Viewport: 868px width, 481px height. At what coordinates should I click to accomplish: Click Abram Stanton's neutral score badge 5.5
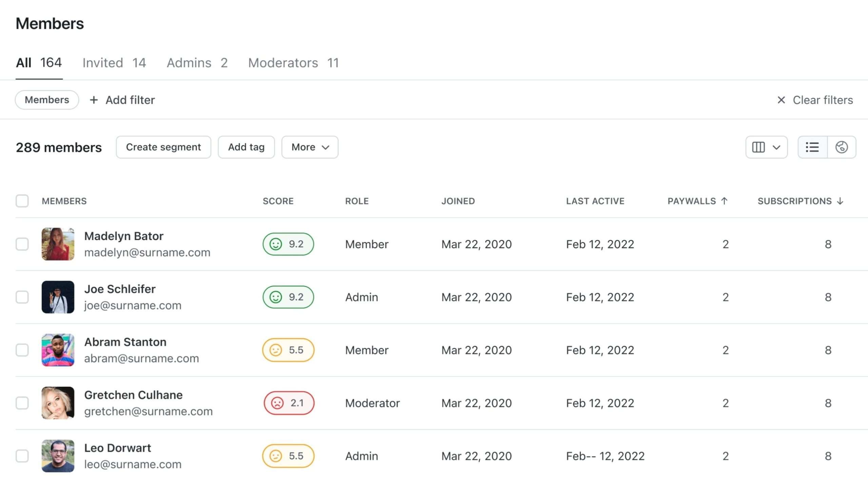click(288, 350)
